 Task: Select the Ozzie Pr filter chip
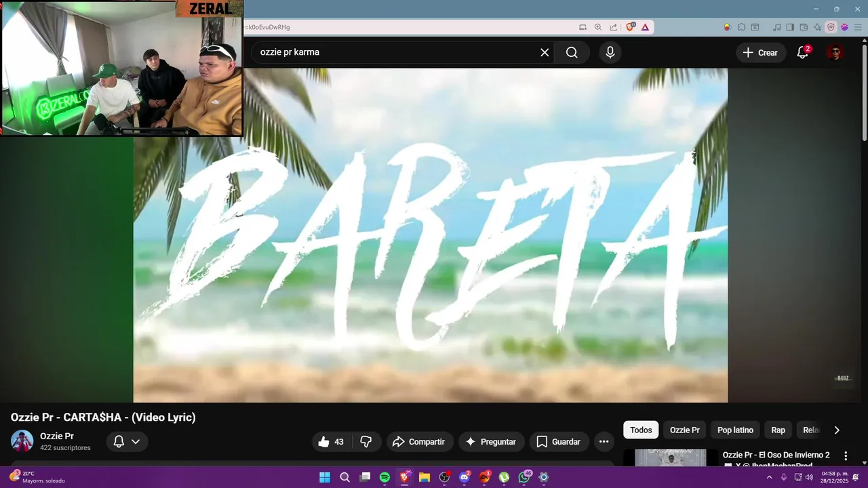(x=685, y=430)
